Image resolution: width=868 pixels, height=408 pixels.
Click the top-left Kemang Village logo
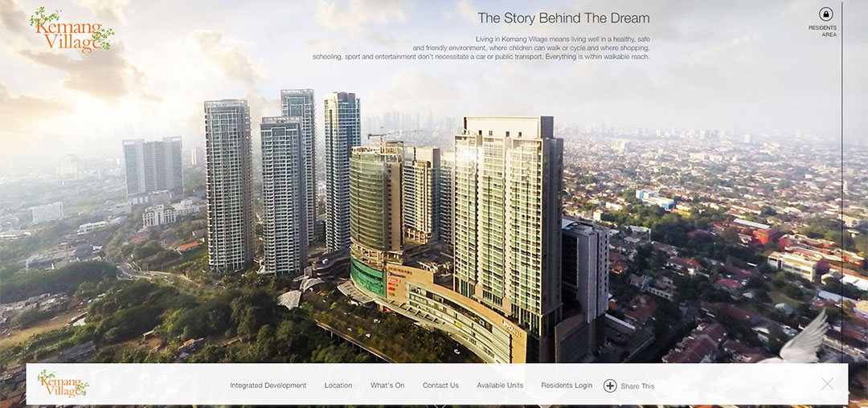72,30
